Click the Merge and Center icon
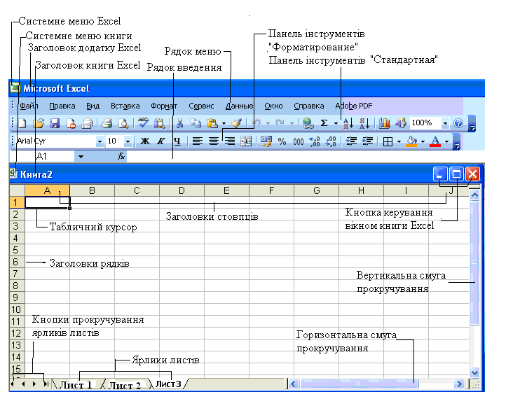Screen dimensions: 513x420 click(246, 141)
